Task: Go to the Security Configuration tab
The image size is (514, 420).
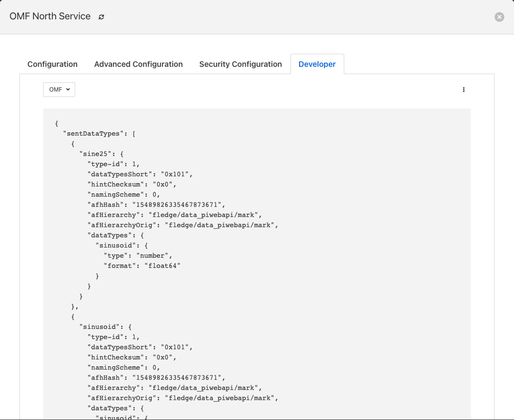Action: [241, 64]
